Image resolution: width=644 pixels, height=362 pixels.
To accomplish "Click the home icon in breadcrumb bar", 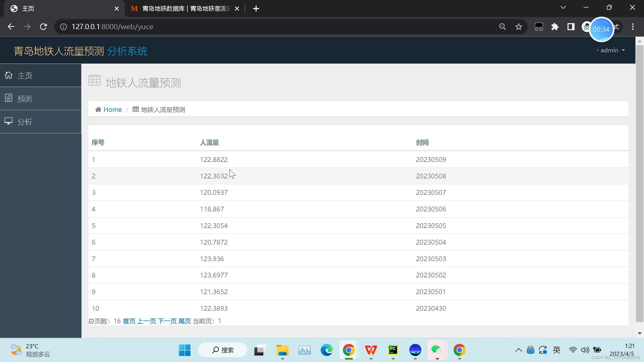I will (98, 109).
